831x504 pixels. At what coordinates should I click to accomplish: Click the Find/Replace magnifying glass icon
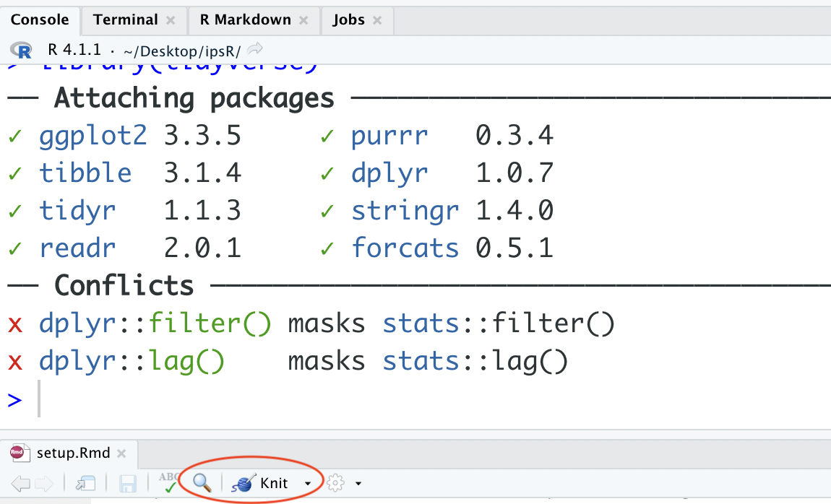pyautogui.click(x=201, y=482)
